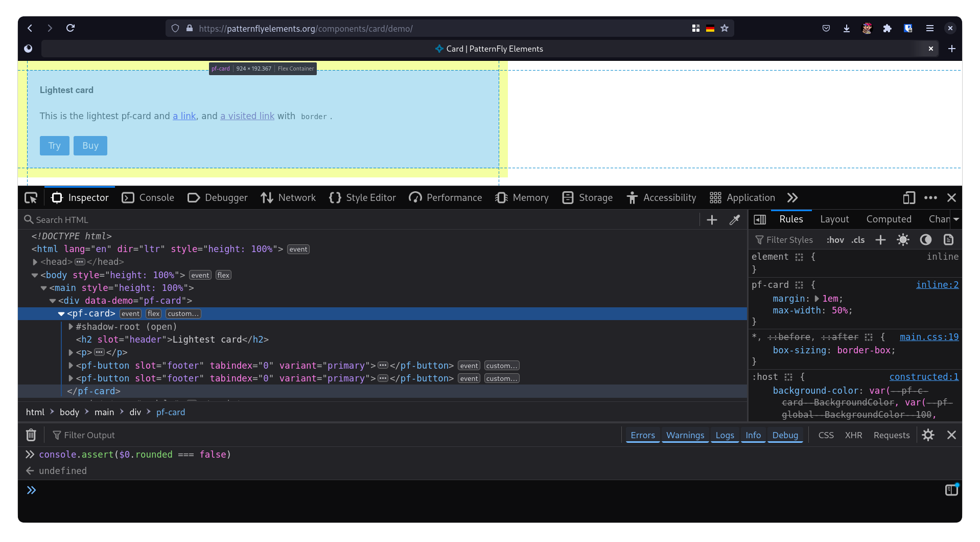The width and height of the screenshot is (980, 542).
Task: Open the console settings gear
Action: click(x=928, y=435)
